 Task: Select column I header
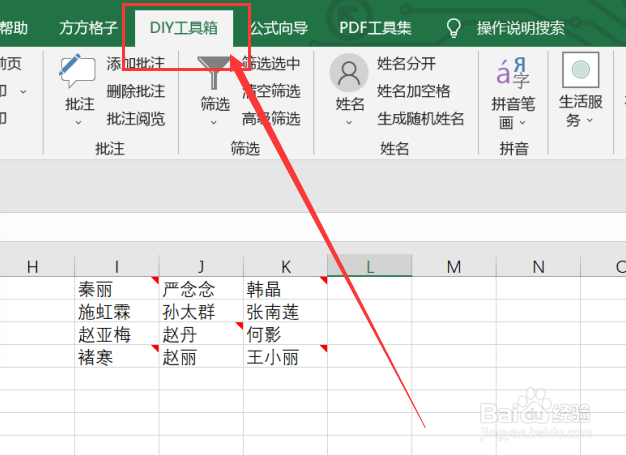[x=117, y=267]
